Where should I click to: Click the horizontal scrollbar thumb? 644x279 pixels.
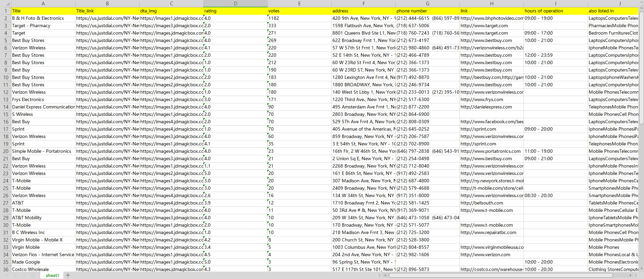(500, 275)
